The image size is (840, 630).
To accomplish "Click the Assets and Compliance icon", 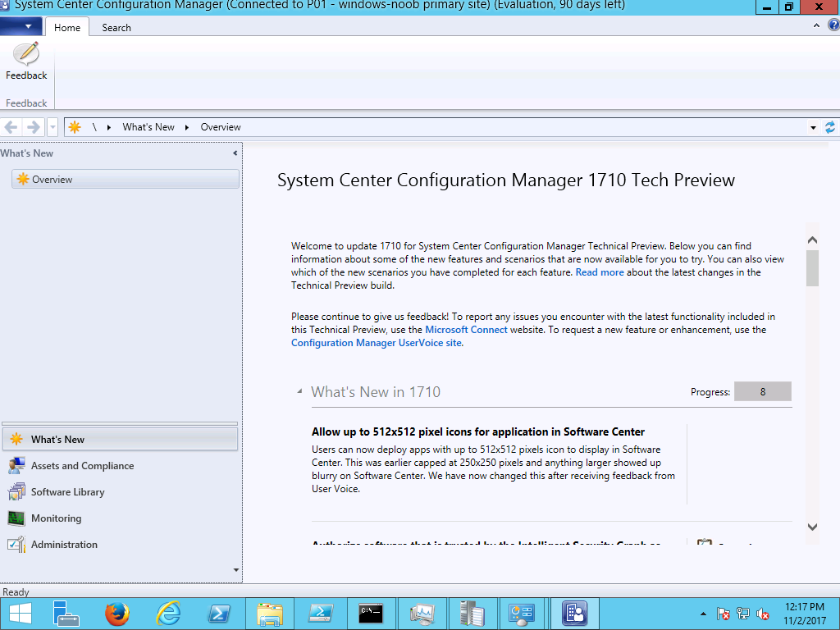I will [16, 466].
